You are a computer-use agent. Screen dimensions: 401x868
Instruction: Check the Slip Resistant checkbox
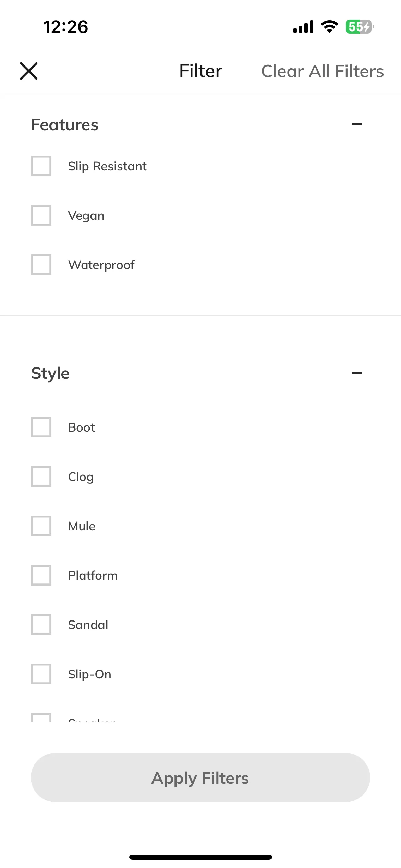[x=41, y=166]
